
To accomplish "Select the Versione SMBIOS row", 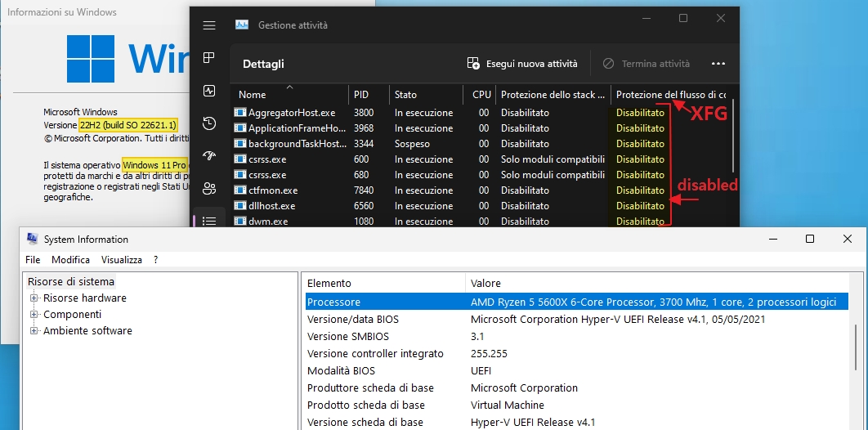I will (576, 337).
